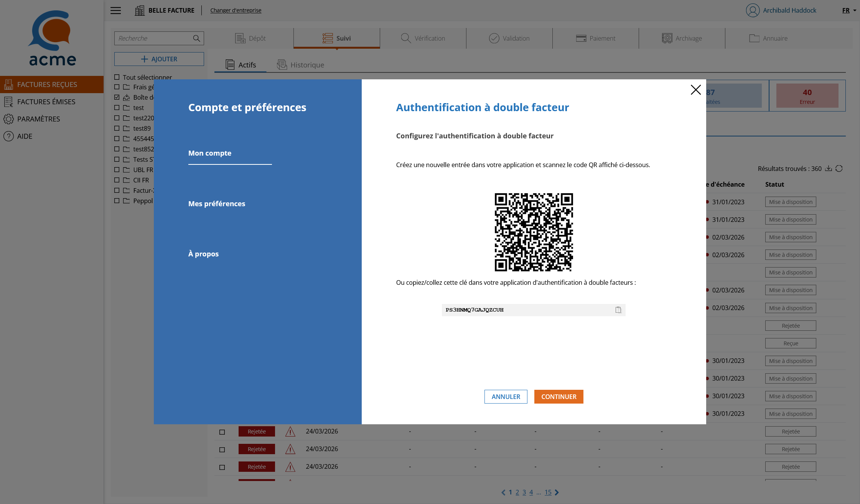Click the Peppol folder icon
860x504 pixels.
tap(126, 201)
